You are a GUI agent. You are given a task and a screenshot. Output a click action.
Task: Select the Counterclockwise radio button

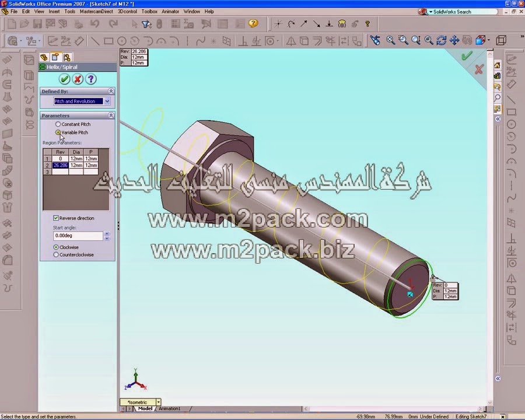click(56, 254)
